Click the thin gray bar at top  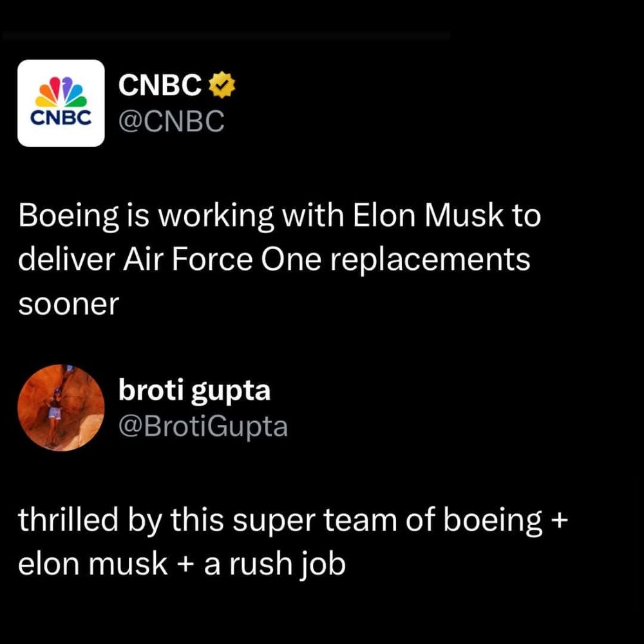click(225, 36)
